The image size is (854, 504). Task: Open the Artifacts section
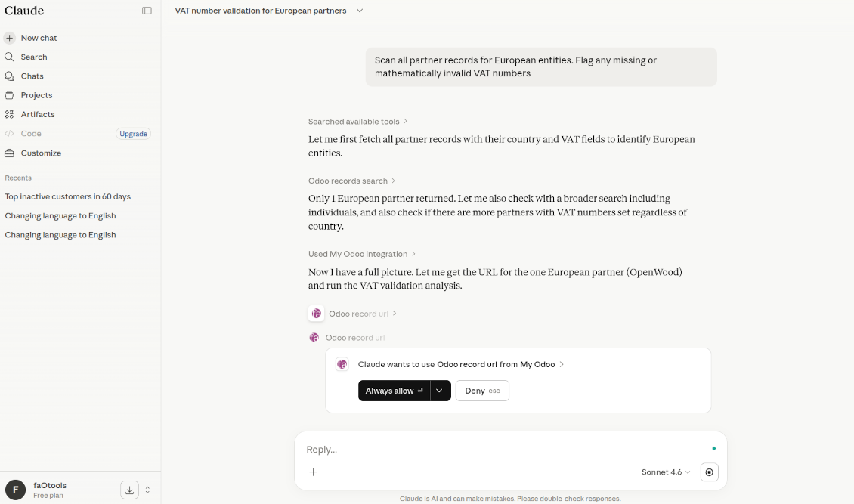tap(36, 114)
